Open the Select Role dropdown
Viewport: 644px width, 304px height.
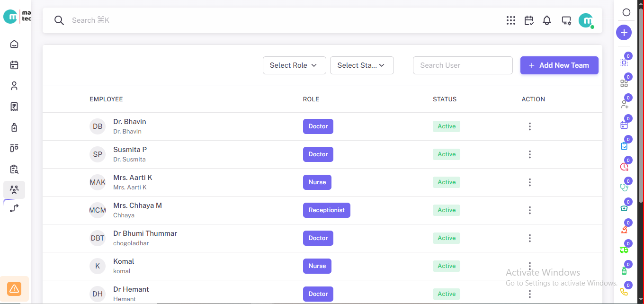click(295, 65)
